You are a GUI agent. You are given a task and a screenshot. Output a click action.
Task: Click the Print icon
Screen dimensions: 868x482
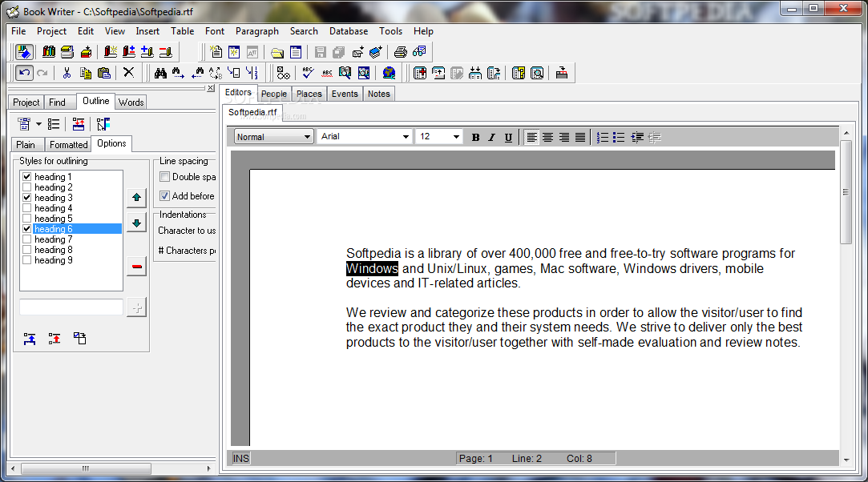tap(401, 52)
